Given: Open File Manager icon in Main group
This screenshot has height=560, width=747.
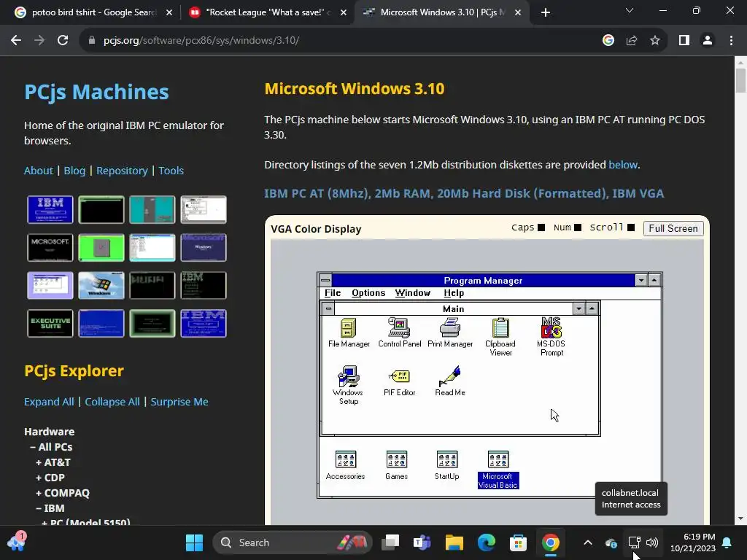Looking at the screenshot, I should click(x=348, y=332).
